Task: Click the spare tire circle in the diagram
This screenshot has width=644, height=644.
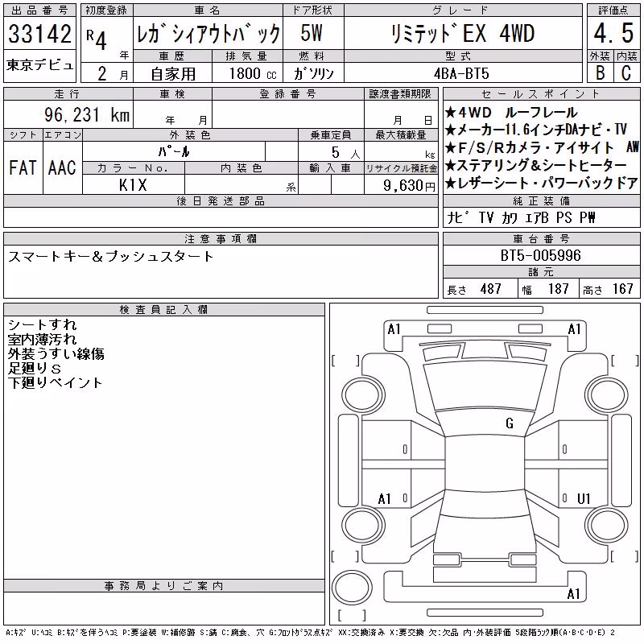Action: [352, 587]
